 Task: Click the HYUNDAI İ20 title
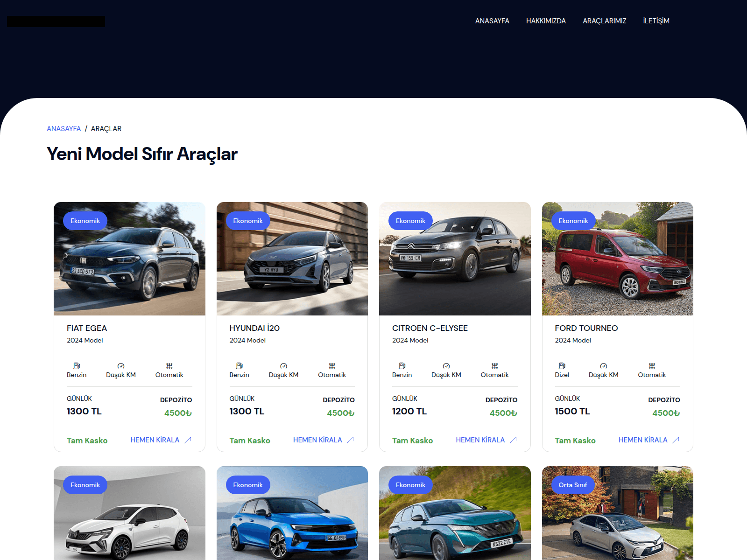(254, 328)
